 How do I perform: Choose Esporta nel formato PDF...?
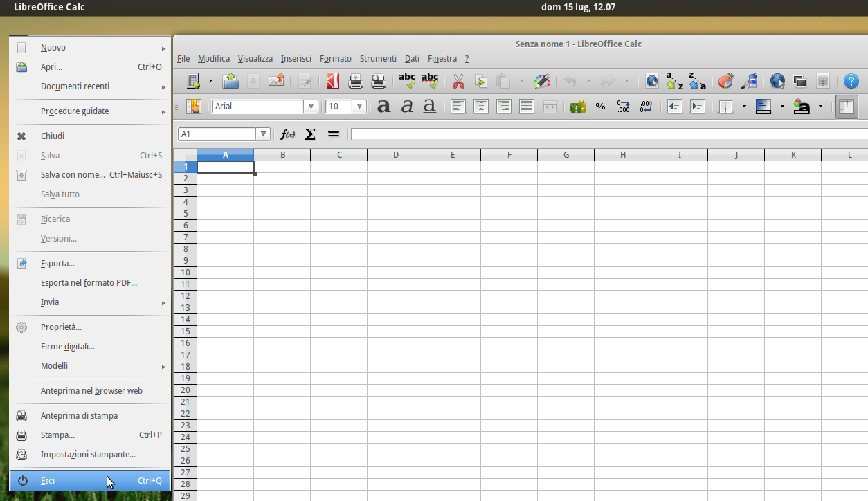click(x=90, y=283)
